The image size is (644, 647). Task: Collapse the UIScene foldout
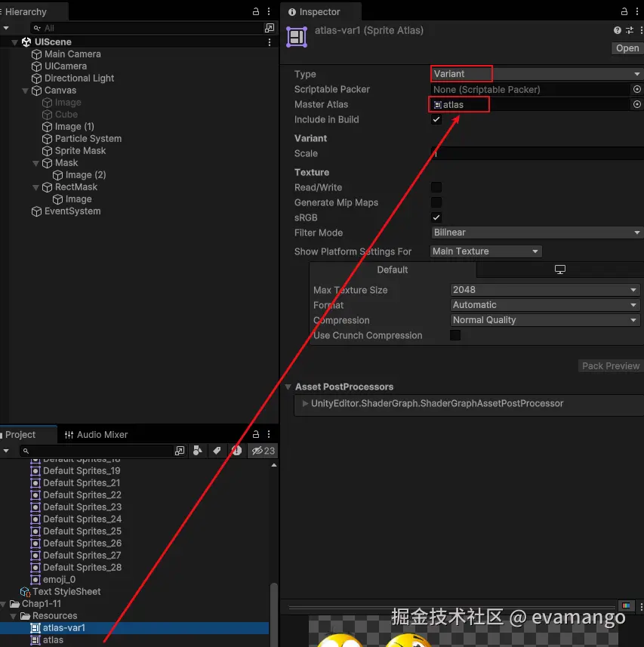click(15, 42)
